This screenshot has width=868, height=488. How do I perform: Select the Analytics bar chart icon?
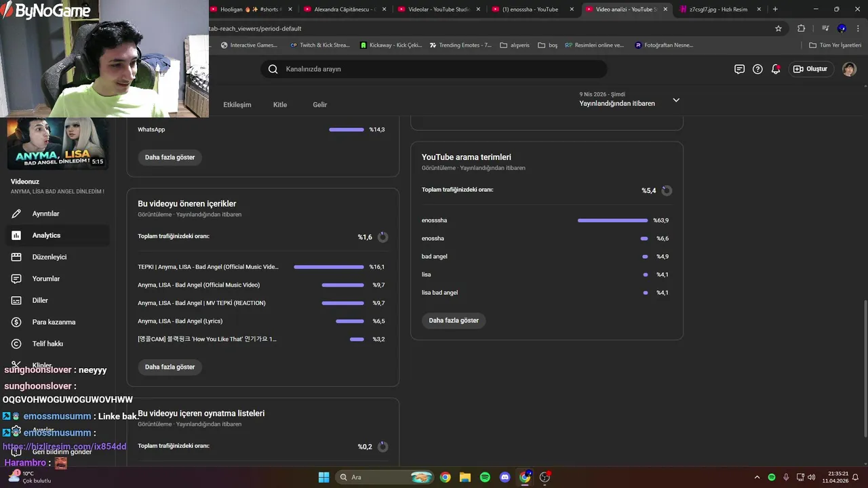(x=16, y=235)
